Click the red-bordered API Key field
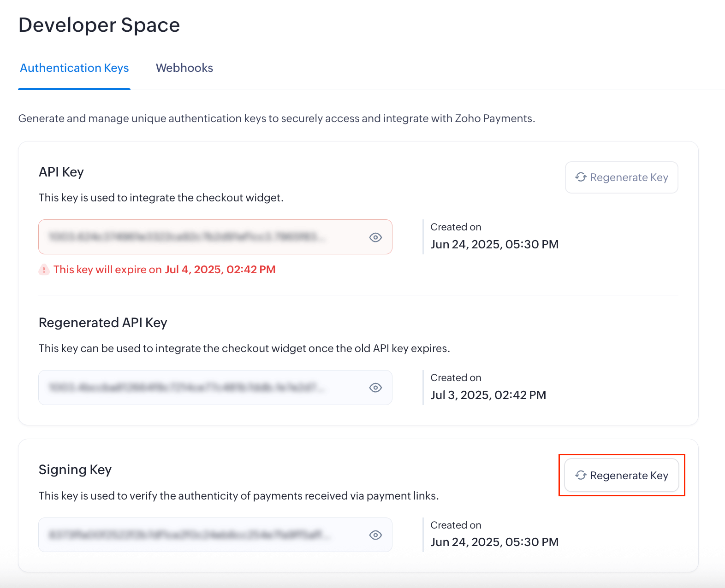 203,237
